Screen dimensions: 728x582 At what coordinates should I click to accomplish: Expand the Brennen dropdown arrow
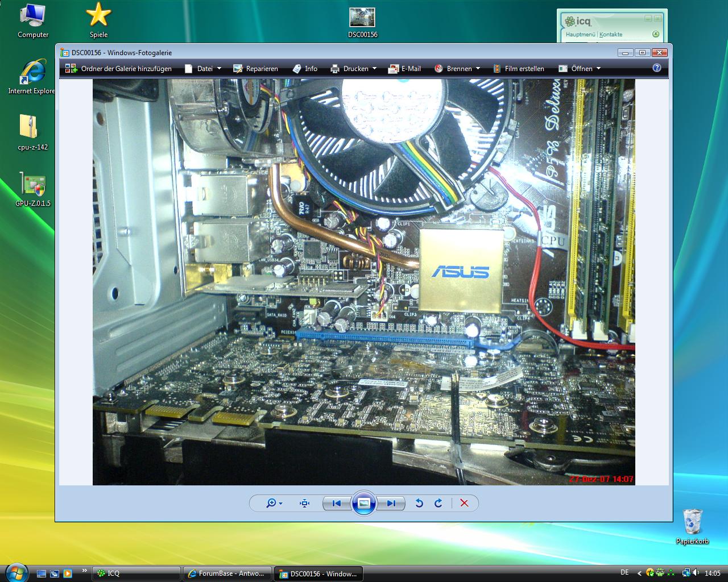[478, 68]
